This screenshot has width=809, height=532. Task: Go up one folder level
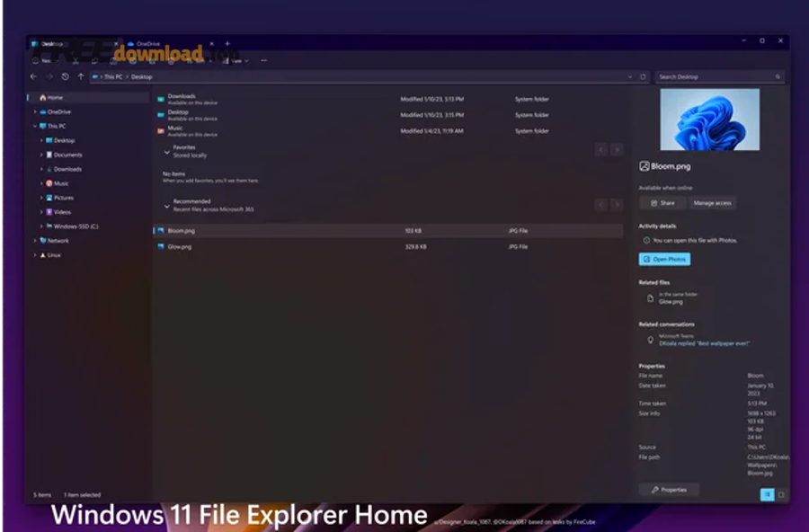click(81, 77)
